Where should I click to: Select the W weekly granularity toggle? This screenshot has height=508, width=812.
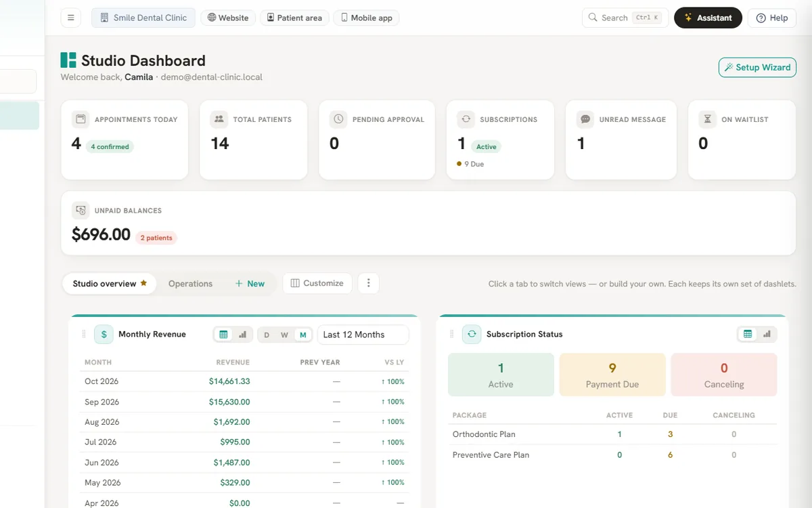click(x=285, y=335)
